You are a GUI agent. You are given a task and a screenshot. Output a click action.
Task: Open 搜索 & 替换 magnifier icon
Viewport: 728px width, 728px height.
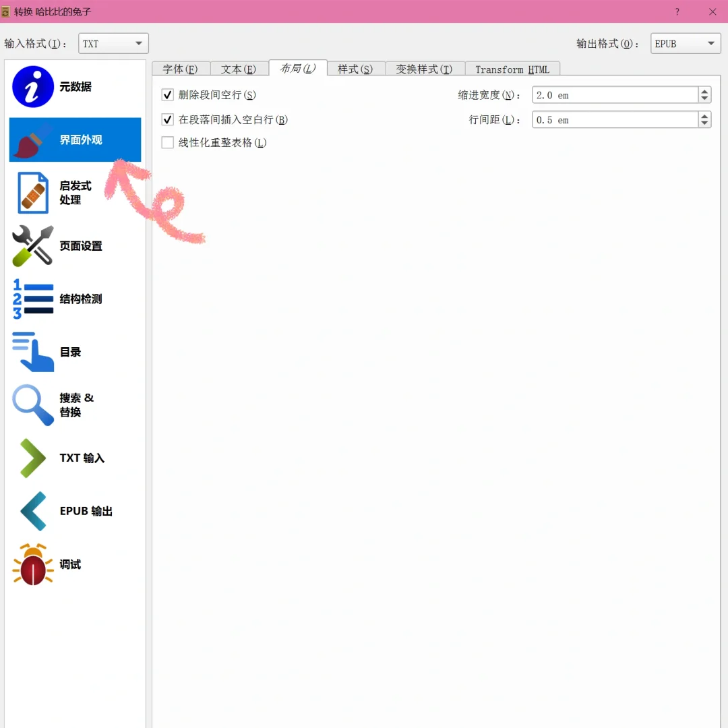coord(32,405)
